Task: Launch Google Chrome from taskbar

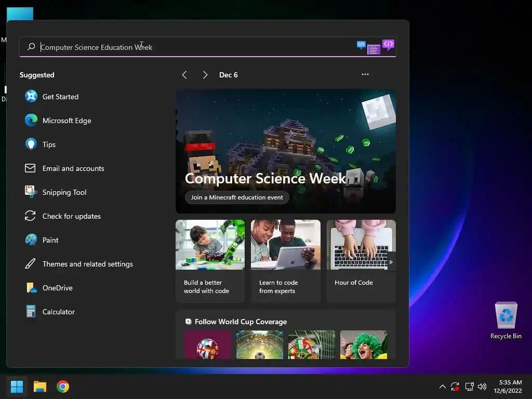Action: [63, 387]
